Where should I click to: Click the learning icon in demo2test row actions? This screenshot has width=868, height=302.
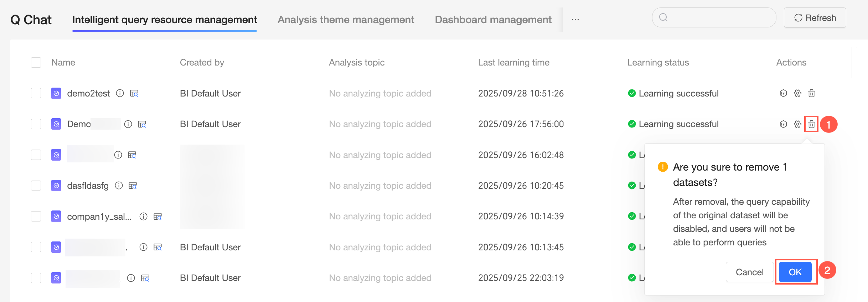pos(783,93)
